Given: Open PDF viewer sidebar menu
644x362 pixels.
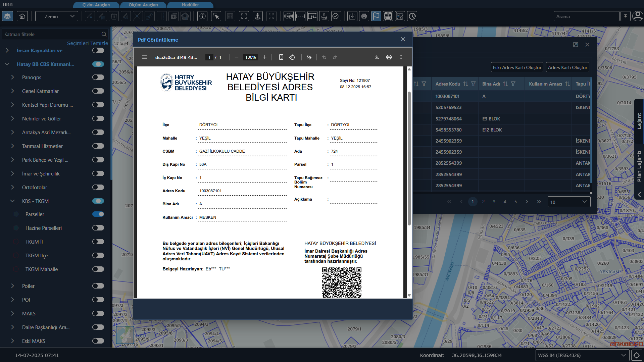Looking at the screenshot, I should coord(145,57).
